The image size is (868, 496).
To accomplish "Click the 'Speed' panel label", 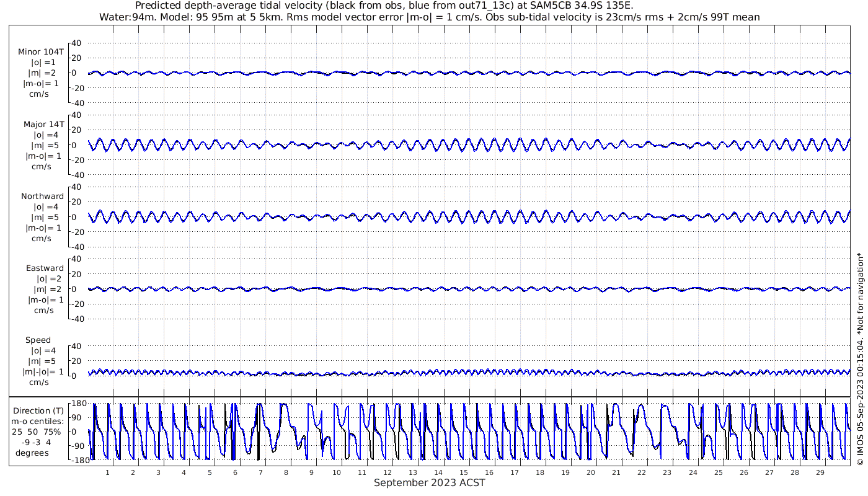I will (38, 340).
